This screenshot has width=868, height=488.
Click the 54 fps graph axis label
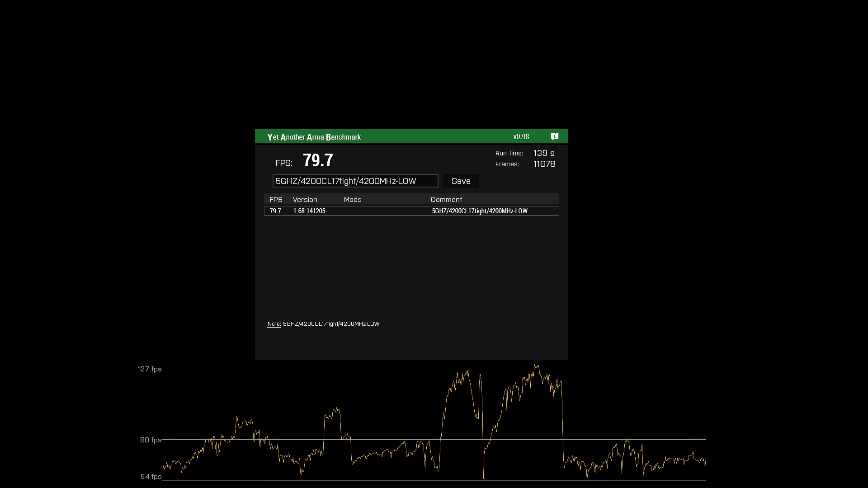151,477
